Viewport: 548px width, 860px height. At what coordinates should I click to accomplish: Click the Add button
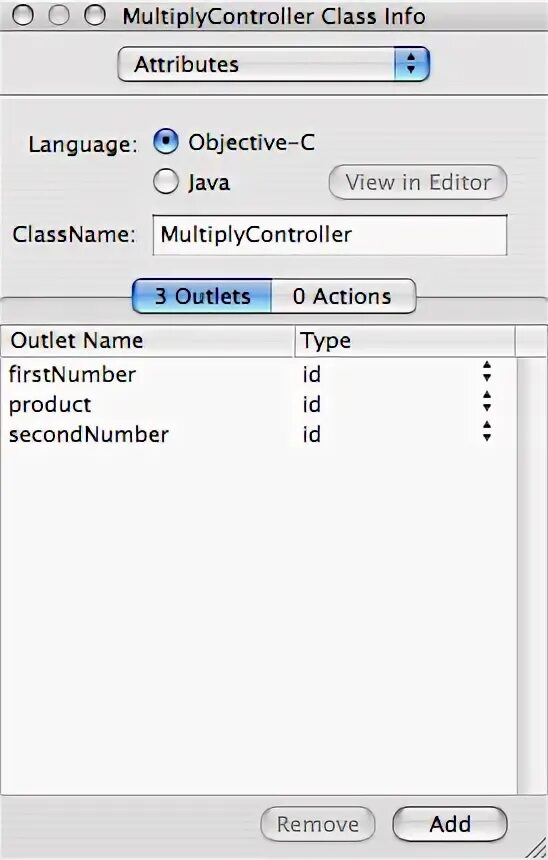pos(450,824)
